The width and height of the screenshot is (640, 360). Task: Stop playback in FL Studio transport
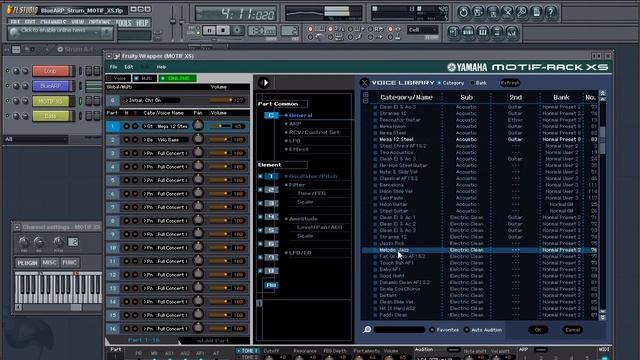(223, 30)
